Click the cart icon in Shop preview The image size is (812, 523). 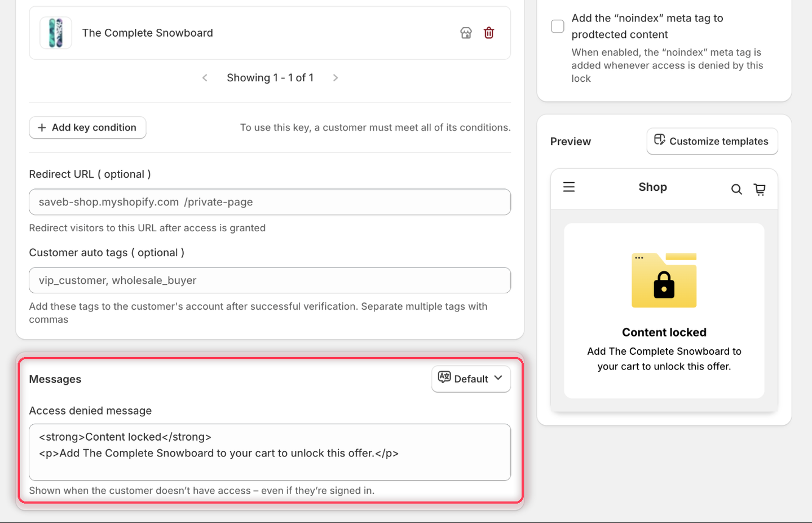click(x=760, y=189)
